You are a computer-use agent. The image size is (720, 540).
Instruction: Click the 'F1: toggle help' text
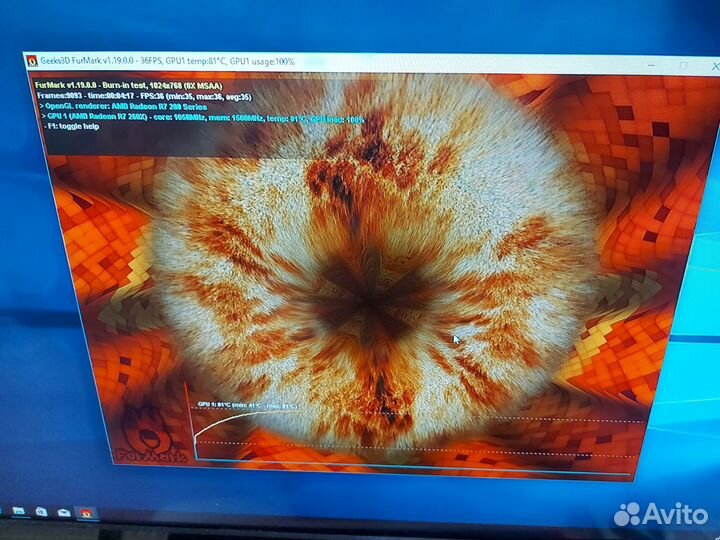pyautogui.click(x=72, y=126)
